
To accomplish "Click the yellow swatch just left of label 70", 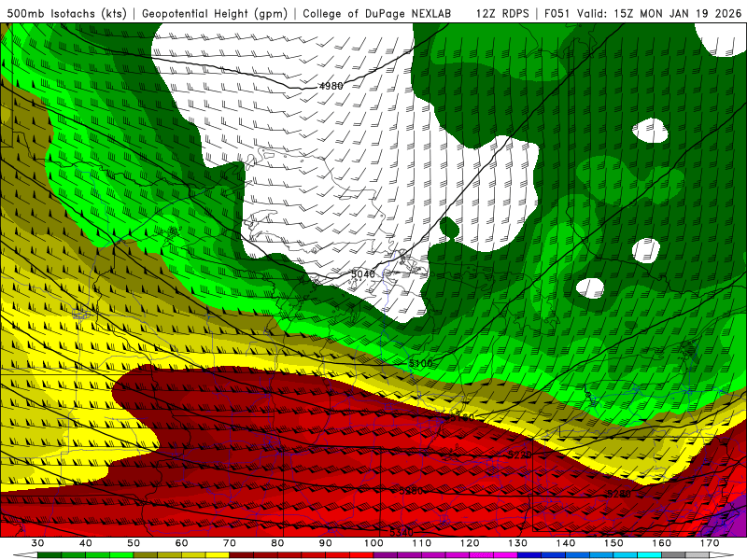I will click(x=218, y=555).
